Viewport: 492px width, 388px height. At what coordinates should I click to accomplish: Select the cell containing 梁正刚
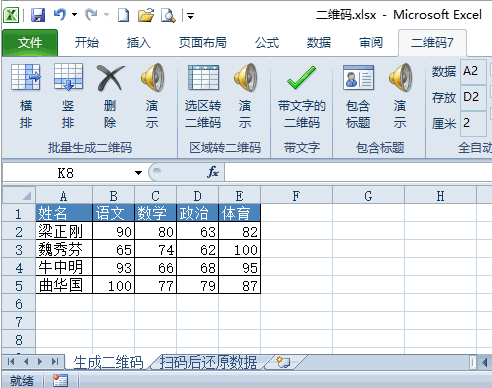pyautogui.click(x=64, y=231)
